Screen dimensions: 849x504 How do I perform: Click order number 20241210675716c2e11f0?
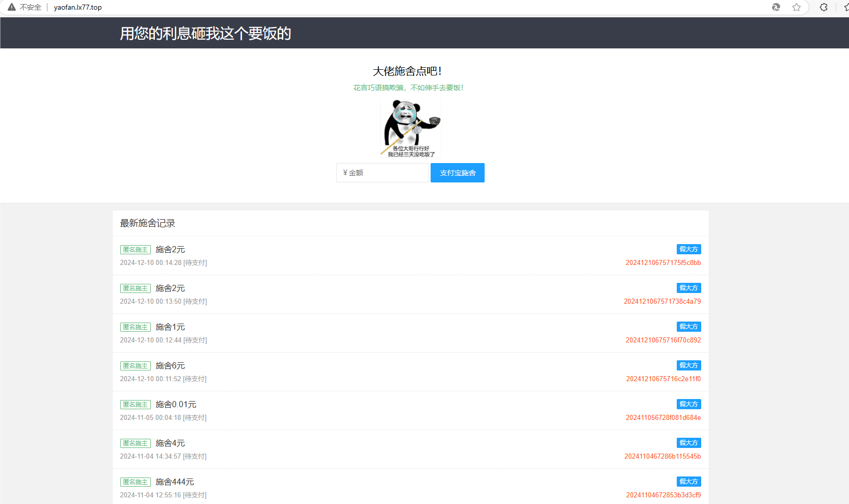coord(664,379)
